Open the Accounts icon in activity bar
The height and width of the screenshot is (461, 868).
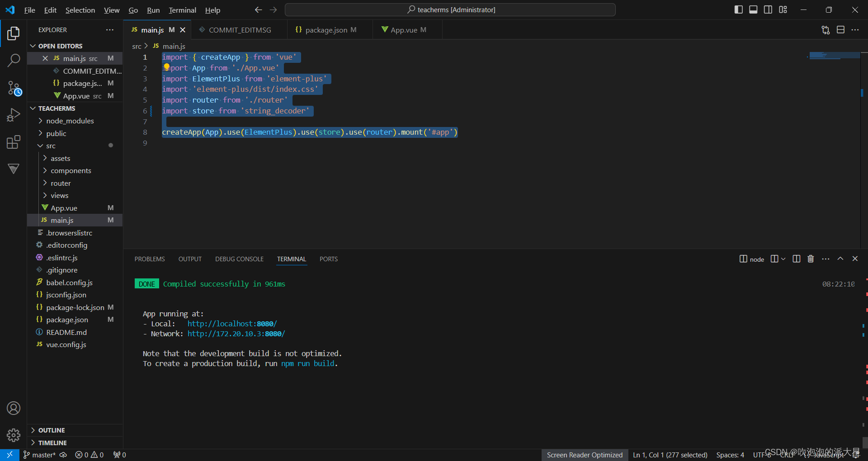pyautogui.click(x=14, y=408)
